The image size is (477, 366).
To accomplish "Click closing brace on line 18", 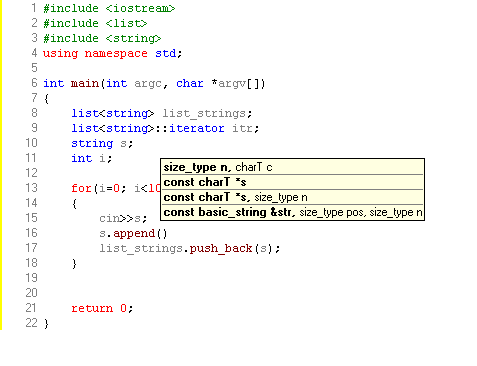I will click(74, 264).
